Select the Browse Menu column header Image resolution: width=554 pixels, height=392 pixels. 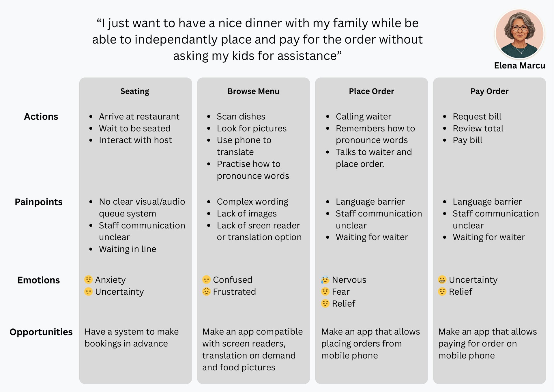point(253,91)
